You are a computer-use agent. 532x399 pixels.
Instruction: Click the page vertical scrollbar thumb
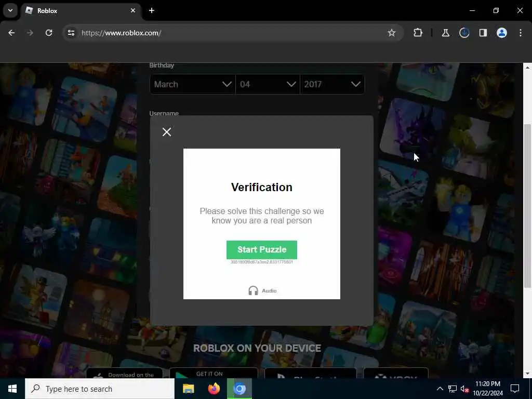coord(528,206)
